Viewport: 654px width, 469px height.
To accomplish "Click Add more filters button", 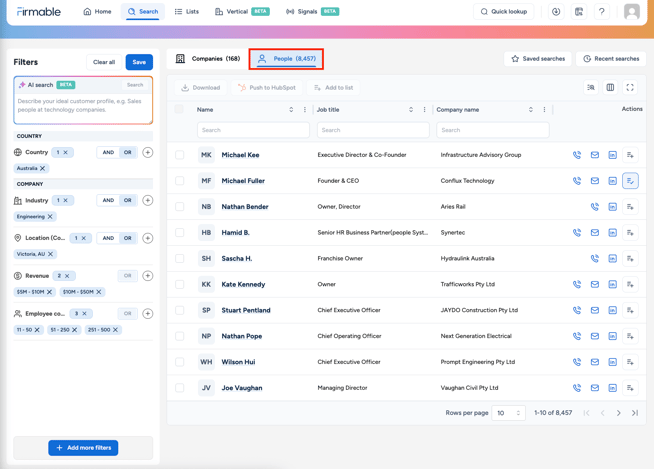I will [83, 448].
